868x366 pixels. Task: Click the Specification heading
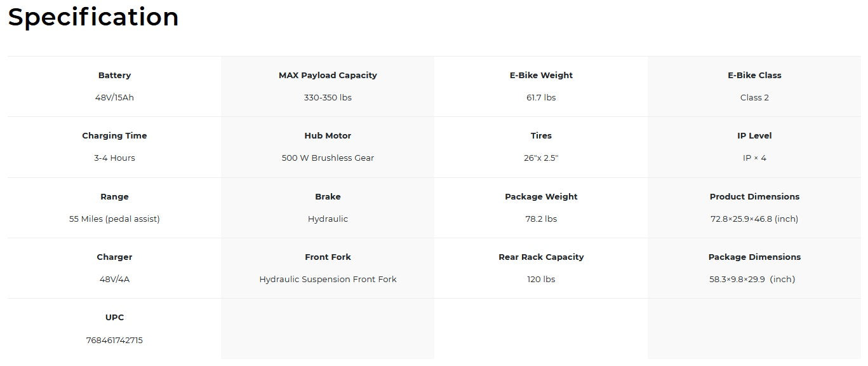(93, 17)
